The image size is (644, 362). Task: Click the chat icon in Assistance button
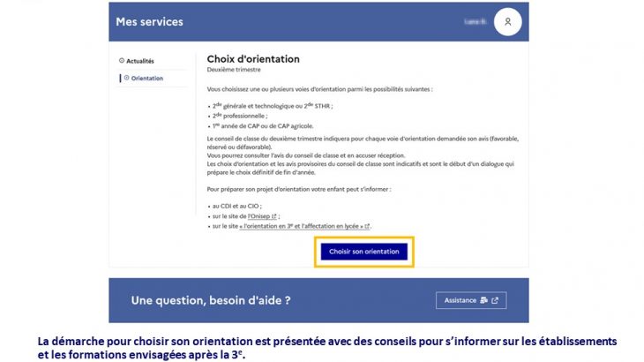pos(483,300)
